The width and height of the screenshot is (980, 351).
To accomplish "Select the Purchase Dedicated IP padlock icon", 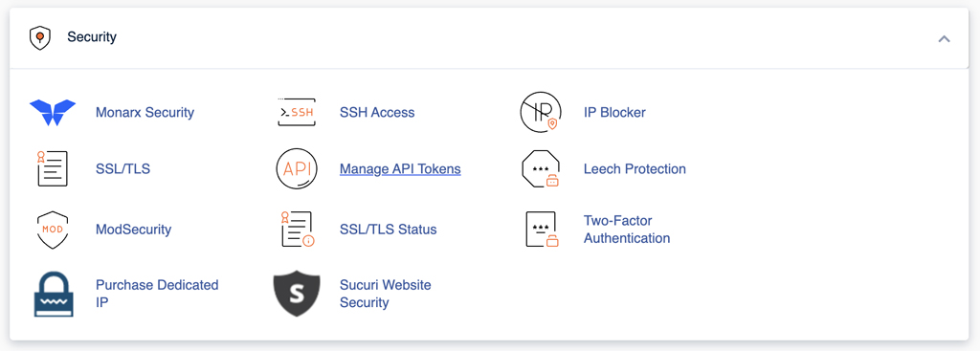I will coord(54,294).
